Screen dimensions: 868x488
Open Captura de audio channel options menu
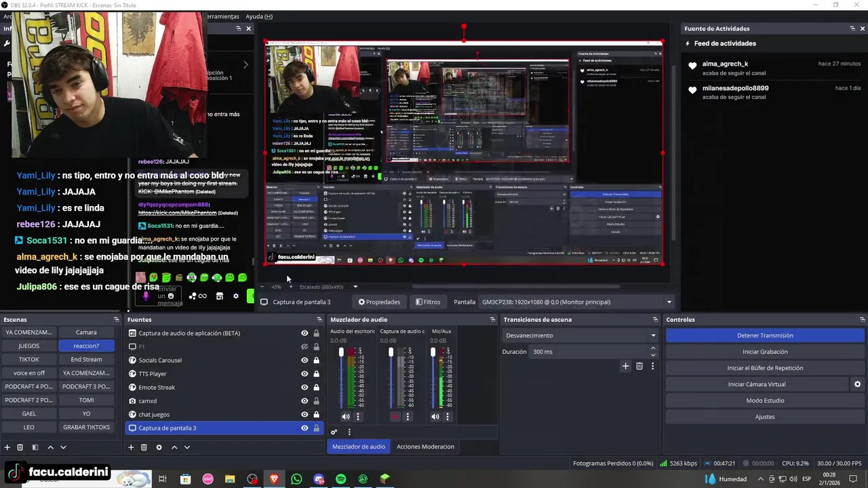pyautogui.click(x=408, y=417)
